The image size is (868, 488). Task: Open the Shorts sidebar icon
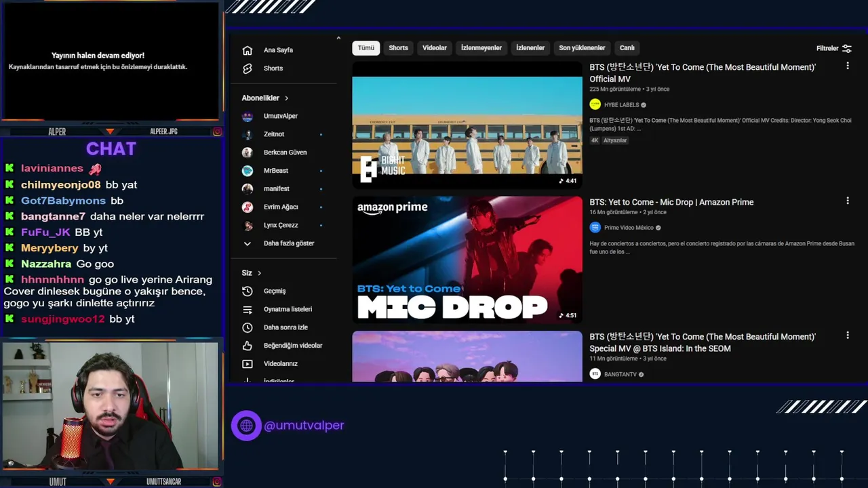tap(248, 68)
